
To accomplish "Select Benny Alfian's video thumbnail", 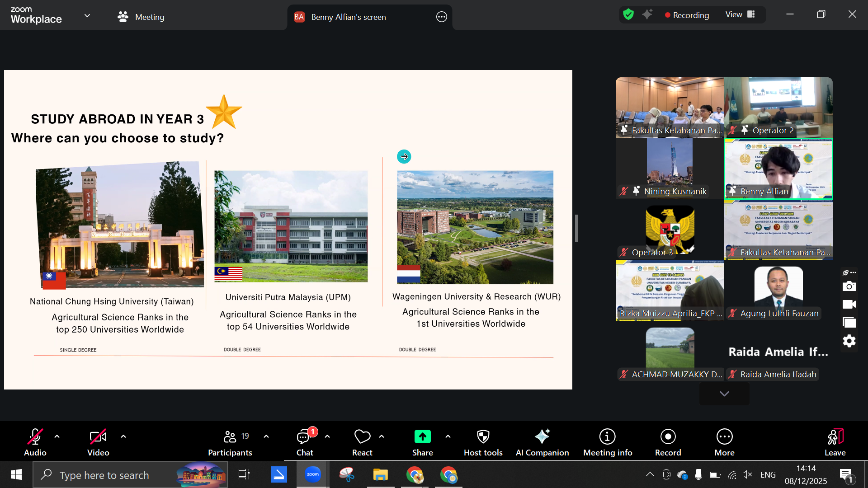I will tap(778, 169).
